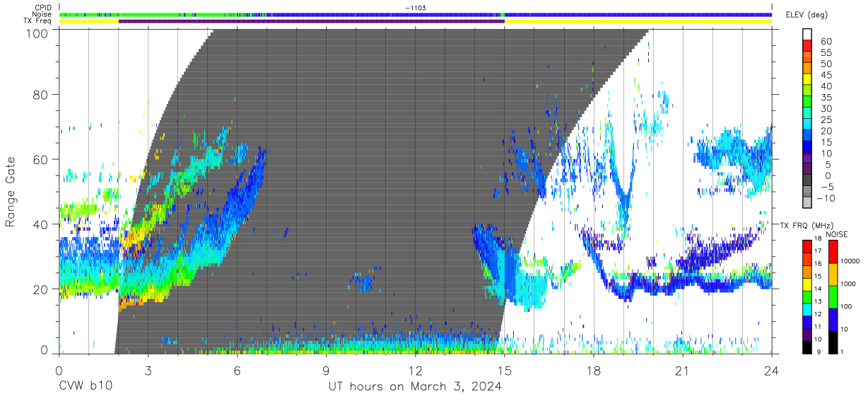Click the x-axis tick label '9'
The height and width of the screenshot is (401, 868).
pyautogui.click(x=327, y=371)
